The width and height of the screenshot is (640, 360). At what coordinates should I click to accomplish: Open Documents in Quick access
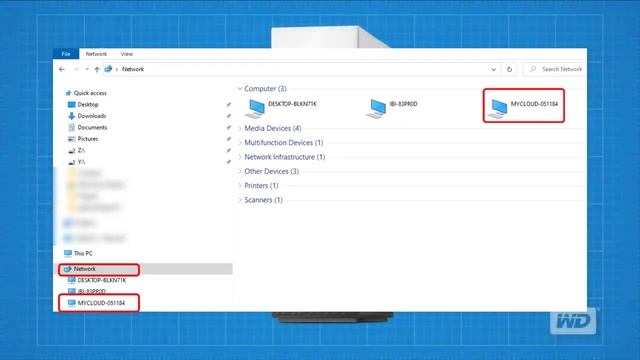[x=92, y=127]
